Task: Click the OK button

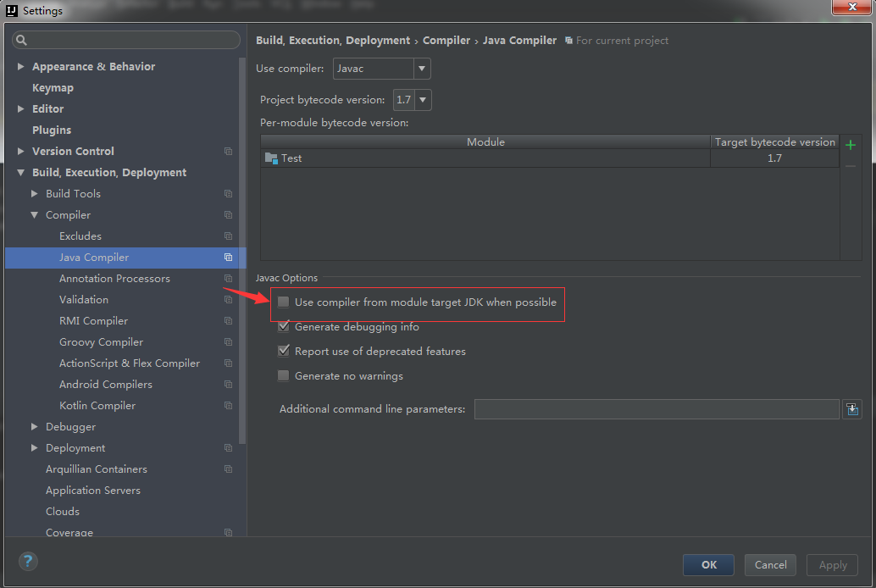Action: (708, 564)
